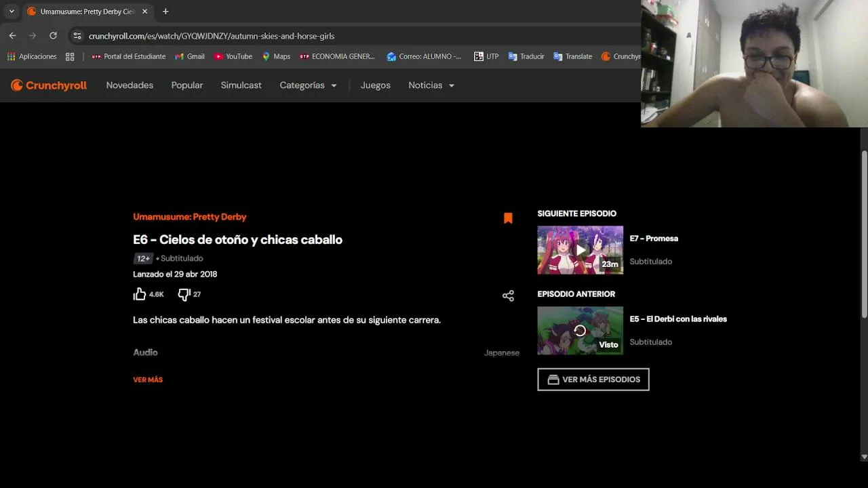Screen dimensions: 868x488
Task: Expand Categorías dropdown
Action: pos(308,85)
